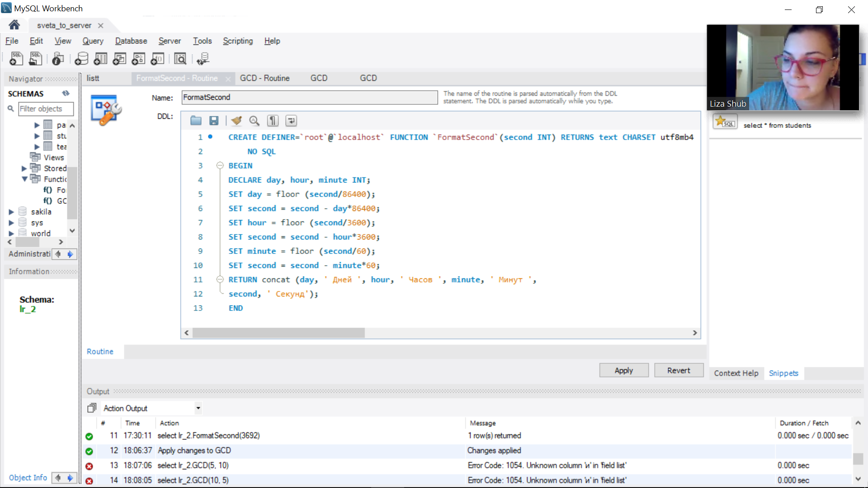Reconnect to DBMS icon
The height and width of the screenshot is (488, 868).
point(203,58)
